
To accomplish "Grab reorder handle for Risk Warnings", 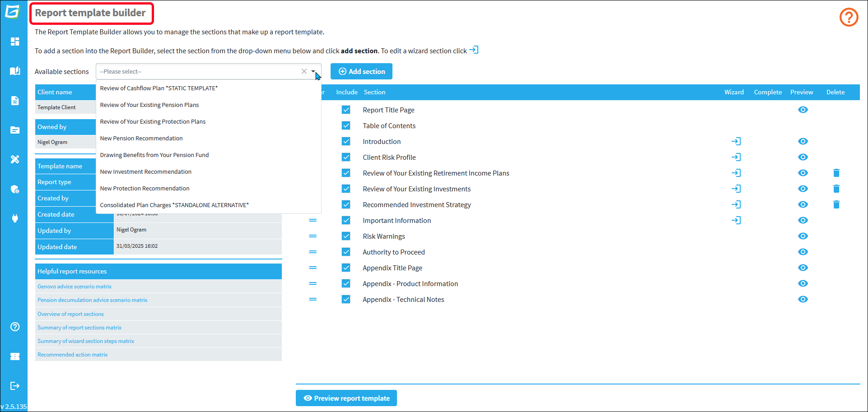I will point(313,236).
